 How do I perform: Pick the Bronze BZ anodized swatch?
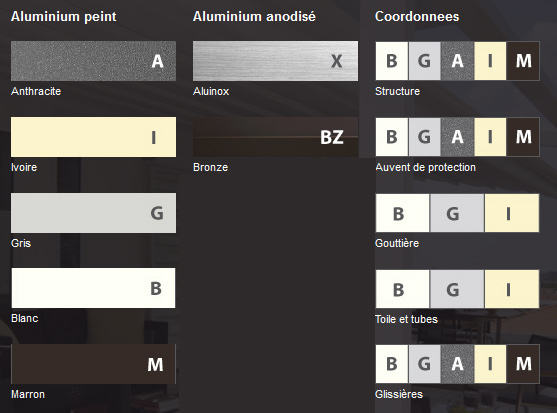275,137
